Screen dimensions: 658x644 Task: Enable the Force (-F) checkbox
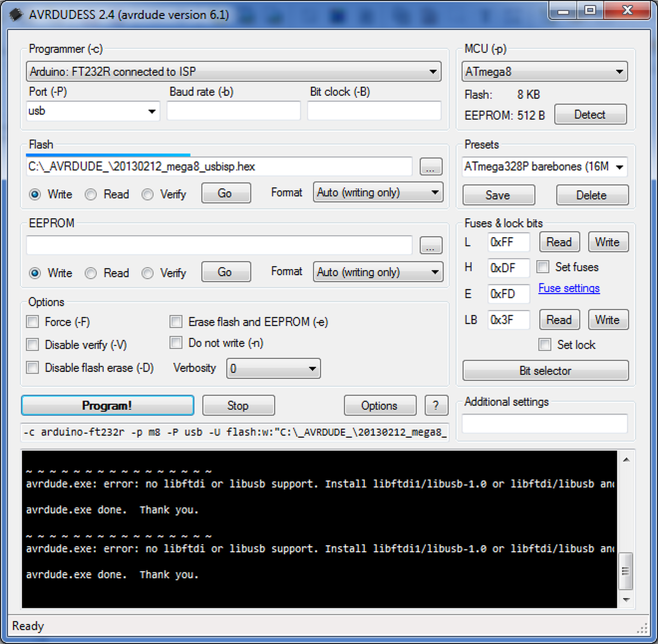[32, 322]
